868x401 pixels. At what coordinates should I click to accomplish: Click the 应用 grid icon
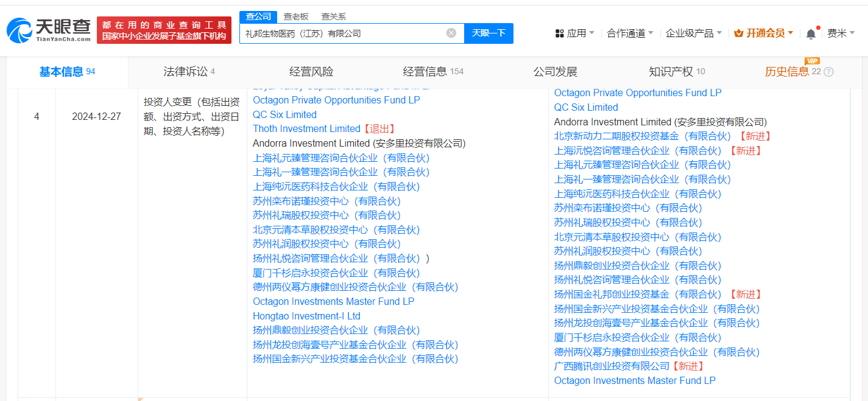click(559, 33)
